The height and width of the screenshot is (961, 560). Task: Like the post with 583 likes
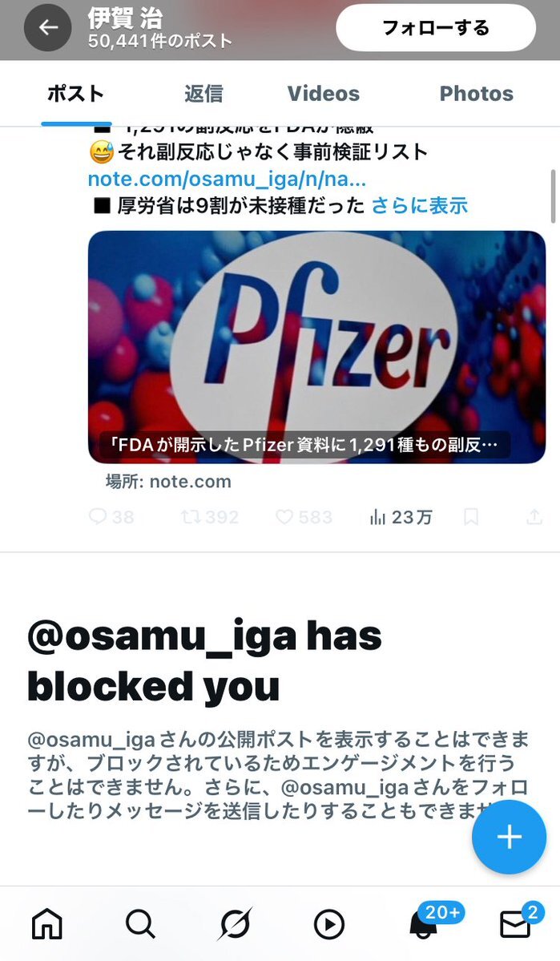304,517
